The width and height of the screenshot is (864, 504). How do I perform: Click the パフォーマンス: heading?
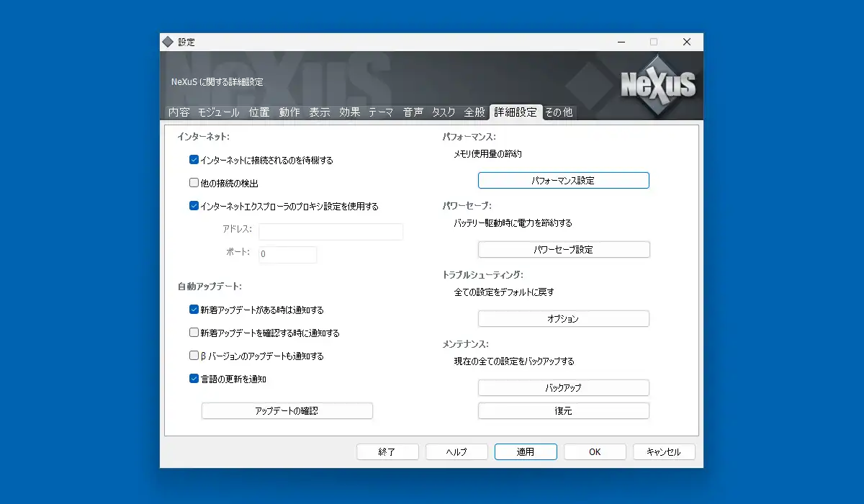(x=469, y=137)
